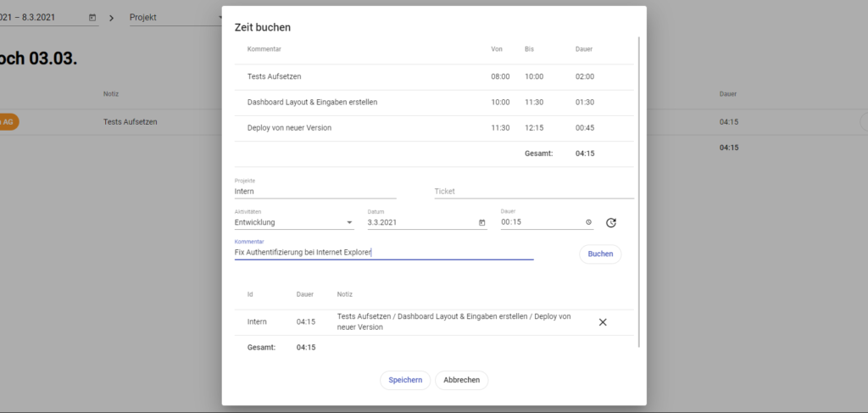Image resolution: width=868 pixels, height=413 pixels.
Task: Save the booking with Speichern
Action: pyautogui.click(x=405, y=380)
